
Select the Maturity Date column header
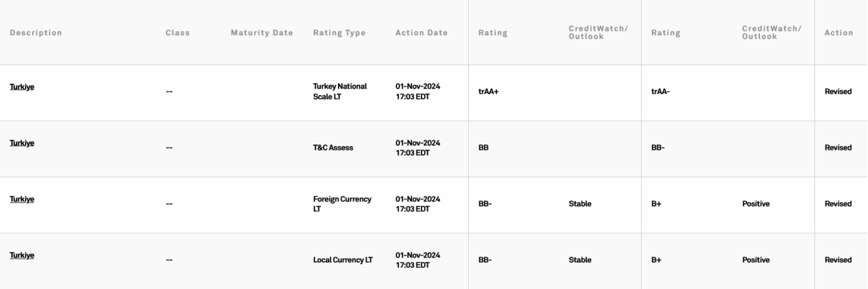tap(261, 33)
